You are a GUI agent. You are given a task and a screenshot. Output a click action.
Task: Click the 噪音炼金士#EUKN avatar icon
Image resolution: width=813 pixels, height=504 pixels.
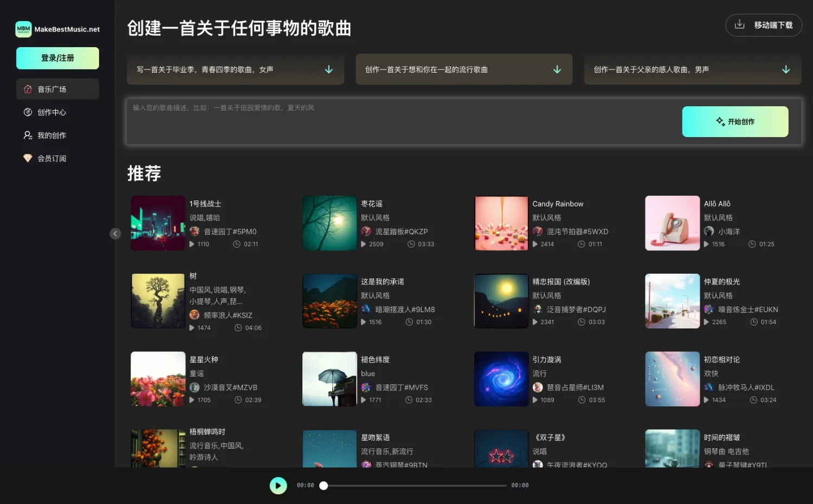(709, 309)
